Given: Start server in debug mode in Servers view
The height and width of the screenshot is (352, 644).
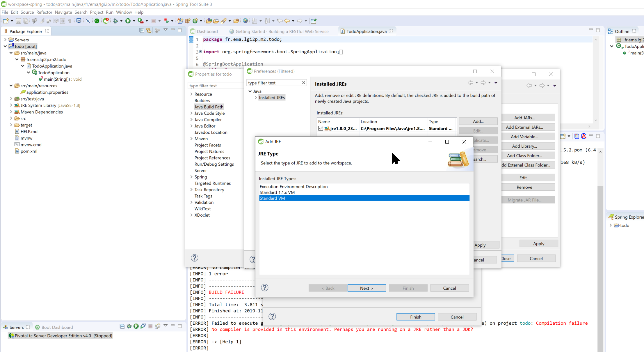Looking at the screenshot, I should (x=129, y=326).
